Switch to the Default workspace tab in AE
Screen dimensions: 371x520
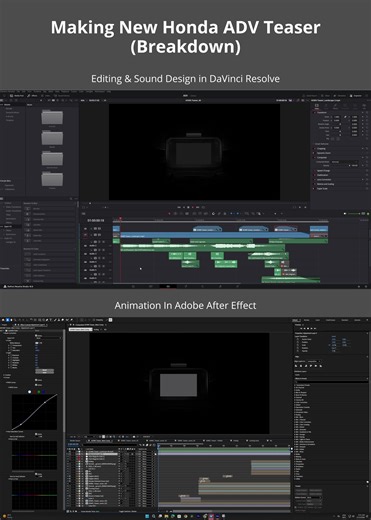(x=296, y=320)
